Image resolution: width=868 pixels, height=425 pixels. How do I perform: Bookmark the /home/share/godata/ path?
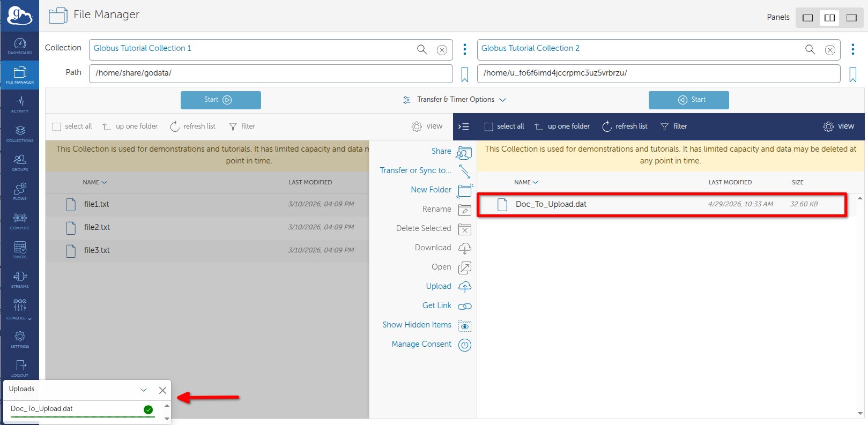point(465,74)
